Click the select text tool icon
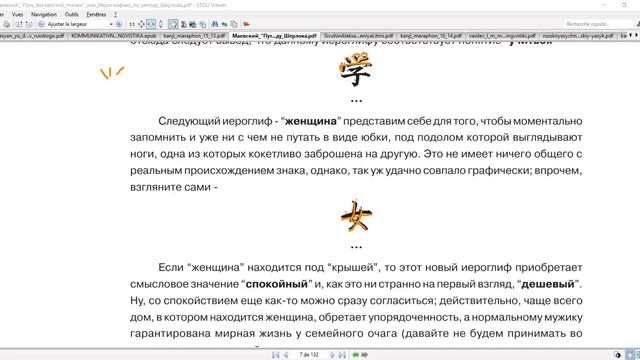The image size is (640, 360). 184,24
